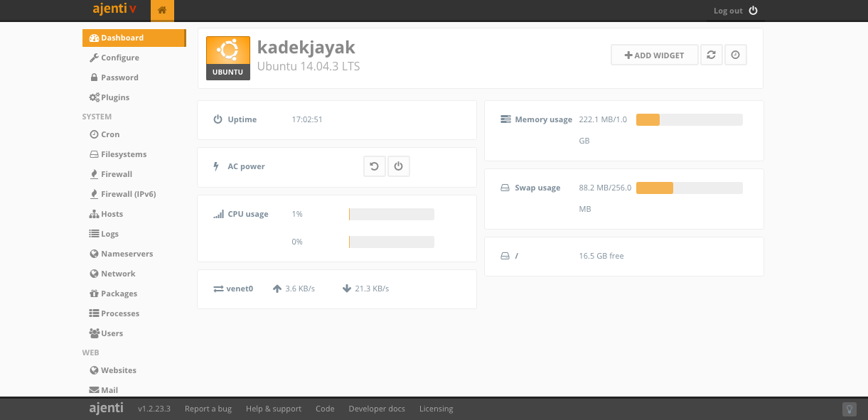Click the Log out link

[728, 11]
